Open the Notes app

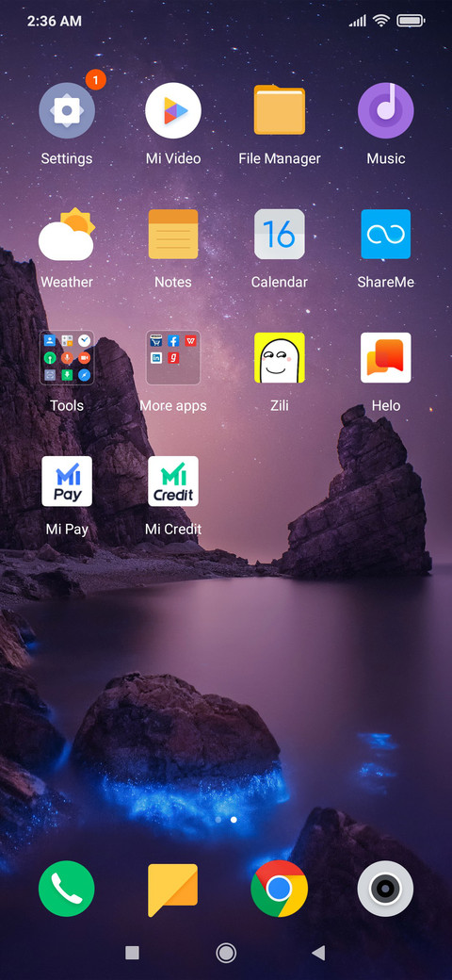point(173,234)
